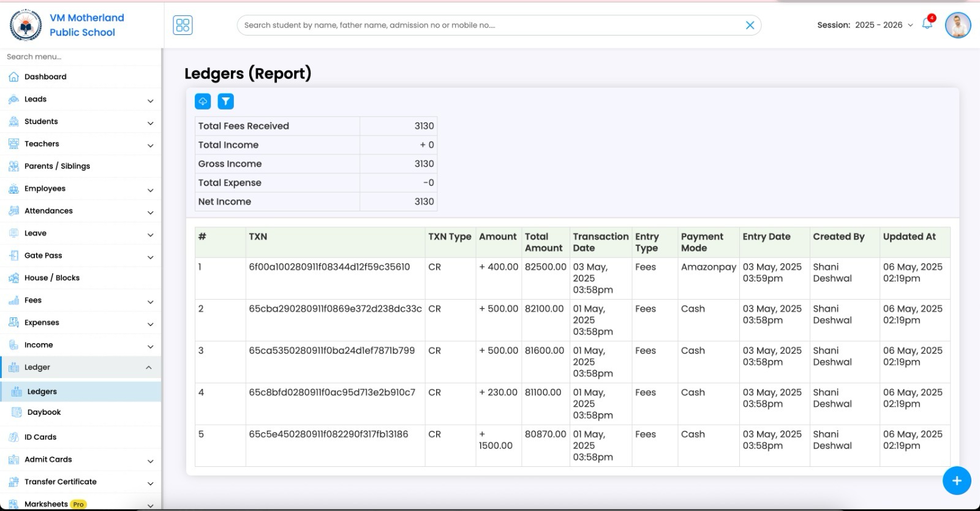This screenshot has height=511, width=980.
Task: Expand the Admit Cards menu chevron
Action: [150, 461]
